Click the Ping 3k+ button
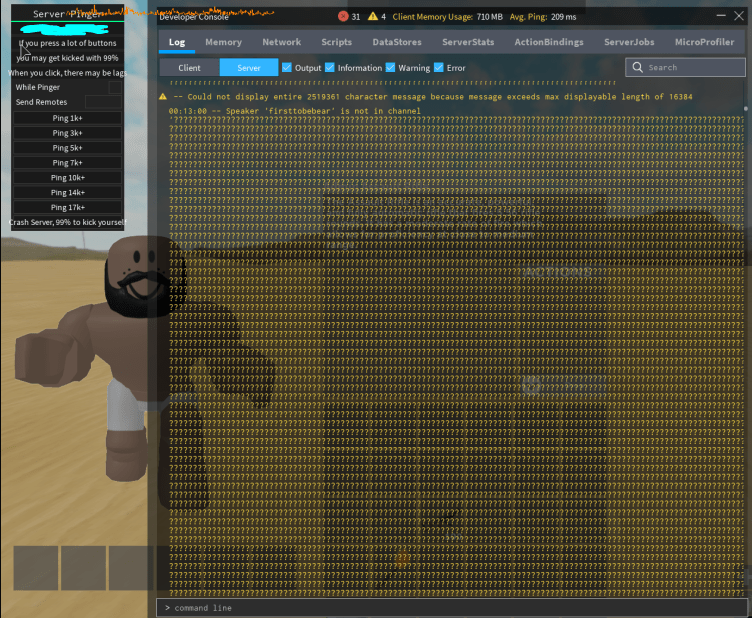 68,133
